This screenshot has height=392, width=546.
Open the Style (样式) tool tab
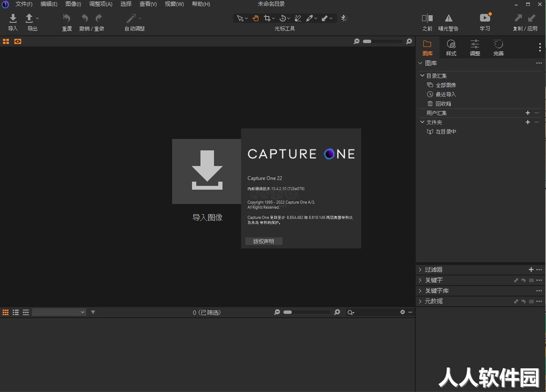point(451,48)
